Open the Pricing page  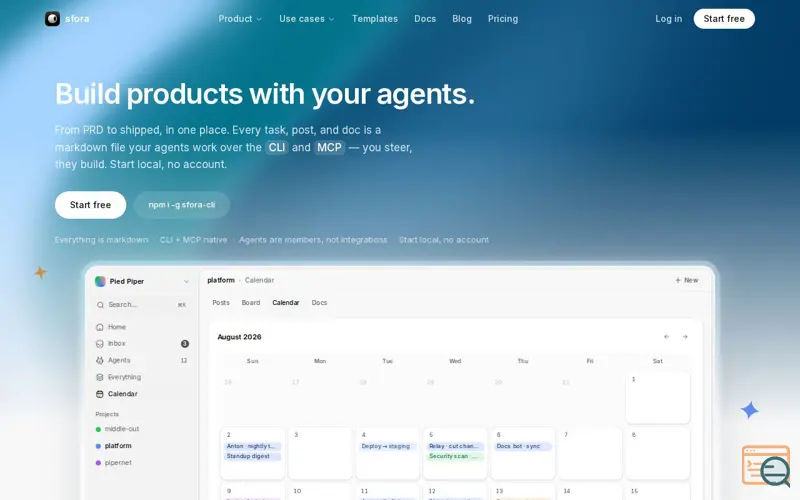pyautogui.click(x=503, y=19)
